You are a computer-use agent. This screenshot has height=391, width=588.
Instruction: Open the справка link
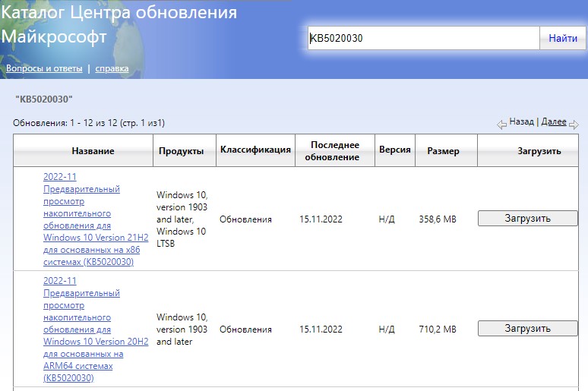(112, 68)
